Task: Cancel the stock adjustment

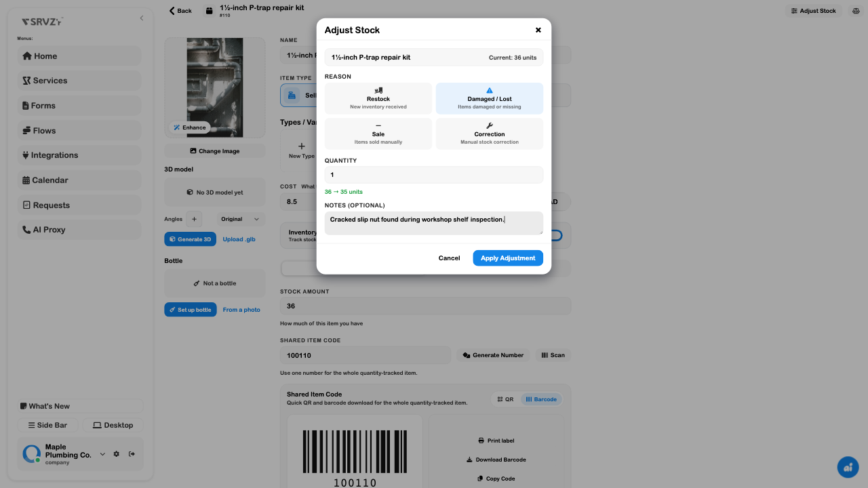Action: coord(449,258)
